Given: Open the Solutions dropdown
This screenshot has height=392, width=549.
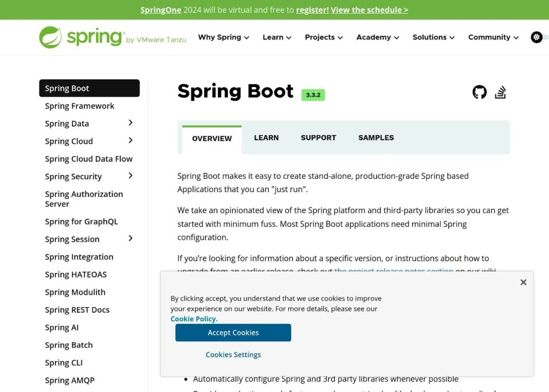Looking at the screenshot, I should tap(434, 37).
